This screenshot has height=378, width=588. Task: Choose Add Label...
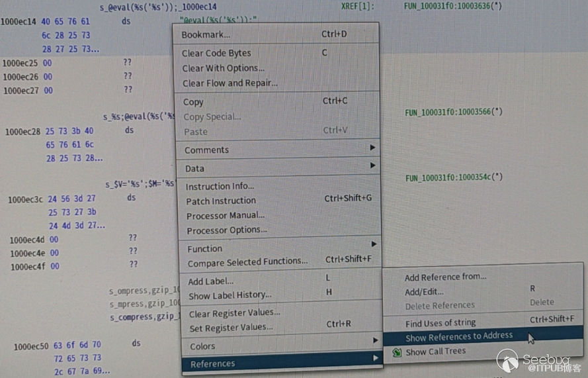coord(211,281)
